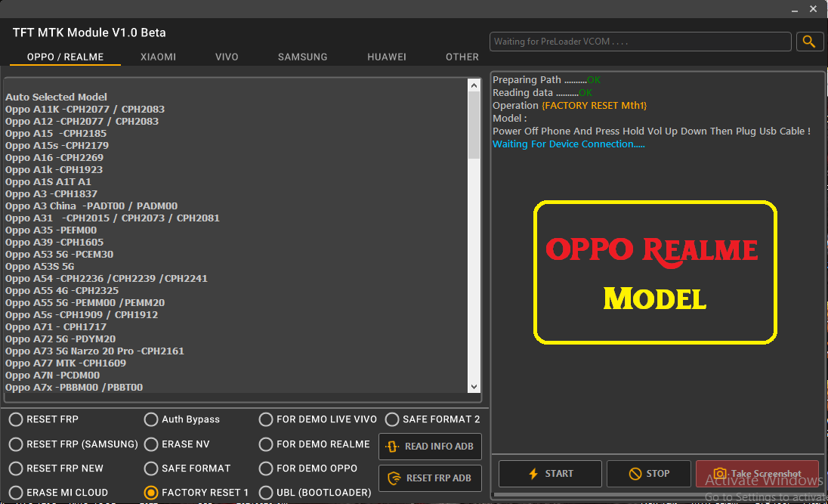This screenshot has height=504, width=828.
Task: Click the model list scroll down arrow
Action: (x=474, y=387)
